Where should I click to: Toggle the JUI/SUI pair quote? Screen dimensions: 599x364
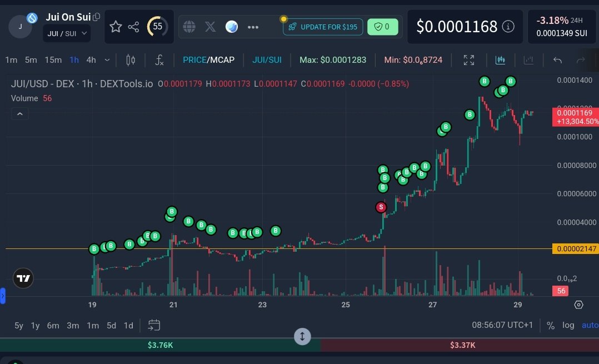(267, 60)
